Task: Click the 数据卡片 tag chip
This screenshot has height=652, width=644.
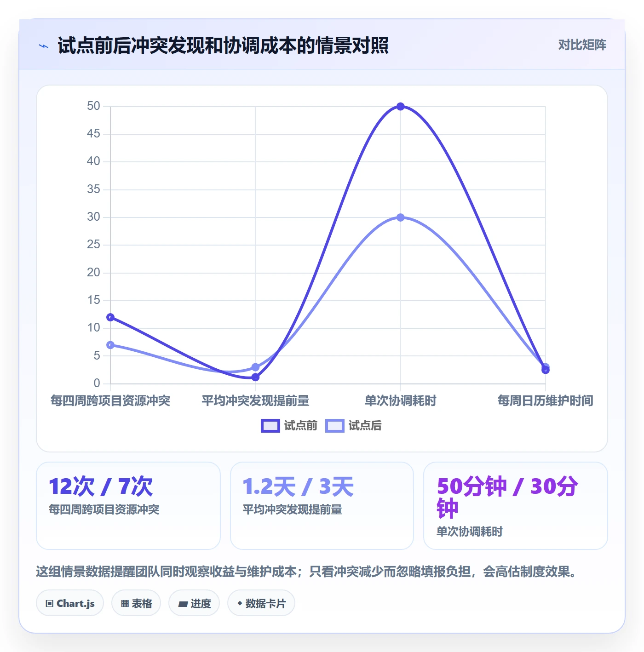Action: click(261, 603)
